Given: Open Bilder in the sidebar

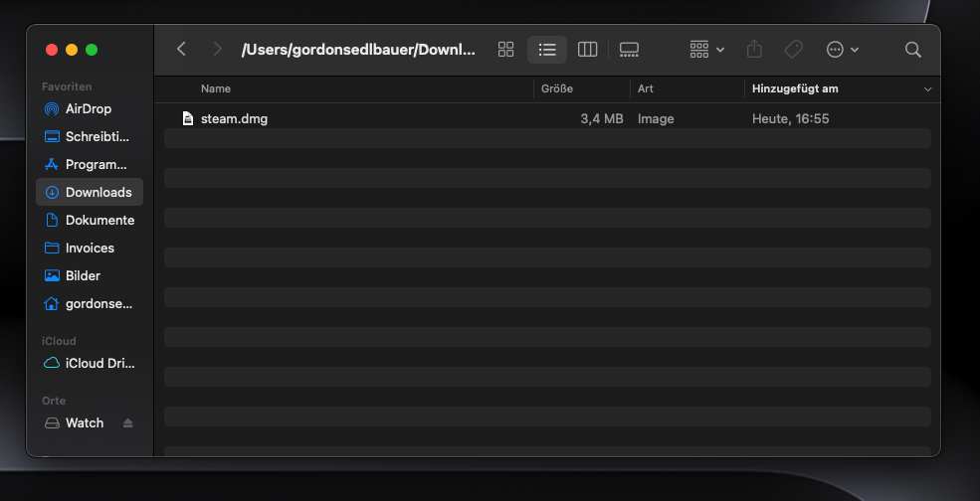Looking at the screenshot, I should coord(90,275).
